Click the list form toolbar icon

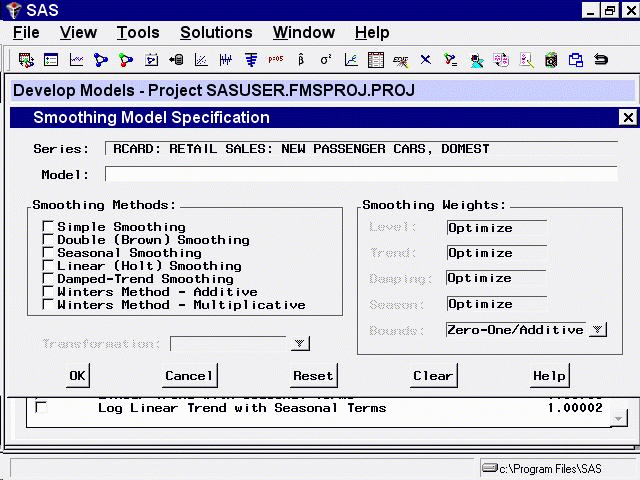pyautogui.click(x=51, y=60)
